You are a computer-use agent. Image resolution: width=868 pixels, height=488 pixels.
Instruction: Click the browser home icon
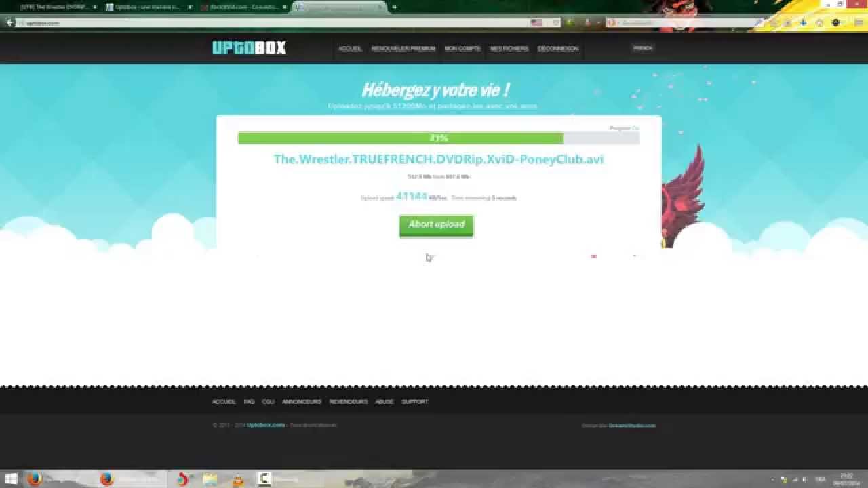(819, 22)
